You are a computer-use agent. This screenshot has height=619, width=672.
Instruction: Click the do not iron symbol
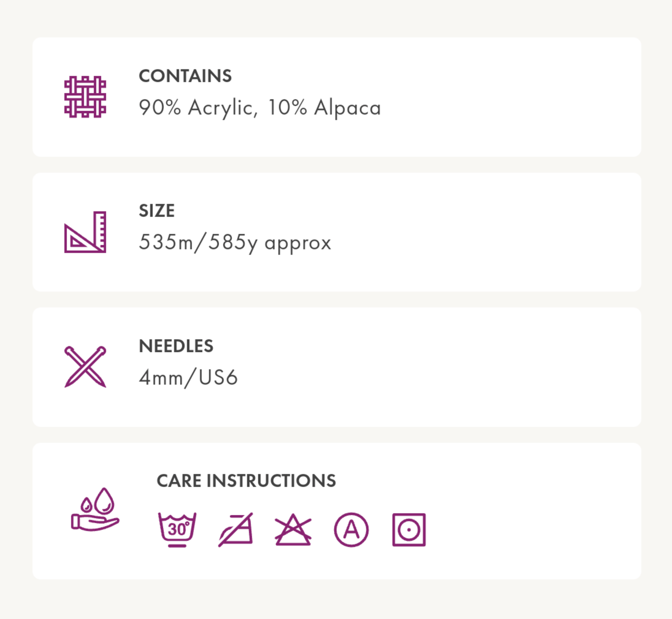236,530
